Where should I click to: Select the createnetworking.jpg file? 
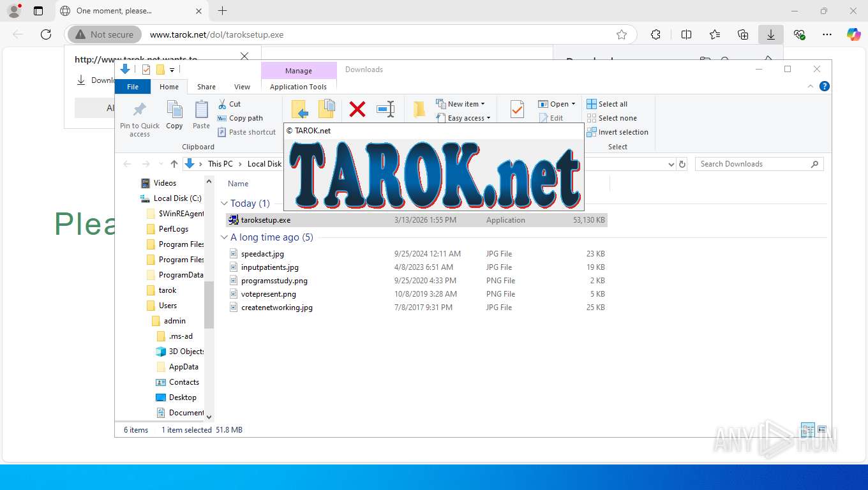(416, 308)
